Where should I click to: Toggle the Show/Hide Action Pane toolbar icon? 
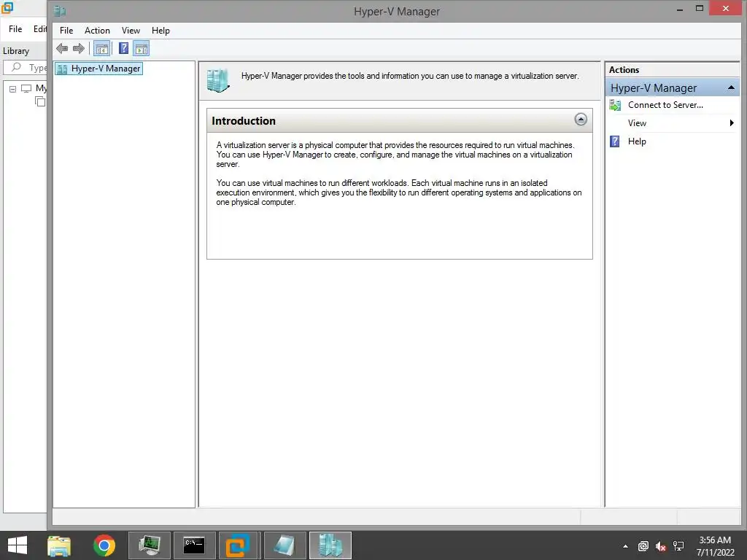pos(142,48)
